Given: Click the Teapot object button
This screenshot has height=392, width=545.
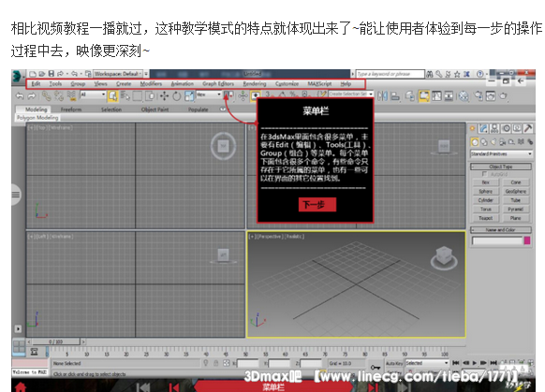Looking at the screenshot, I should [486, 218].
